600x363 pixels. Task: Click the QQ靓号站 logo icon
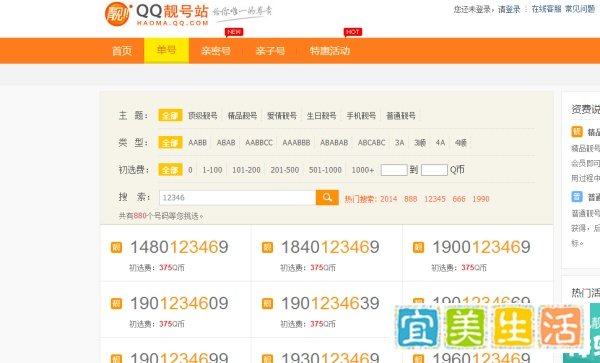click(x=118, y=14)
